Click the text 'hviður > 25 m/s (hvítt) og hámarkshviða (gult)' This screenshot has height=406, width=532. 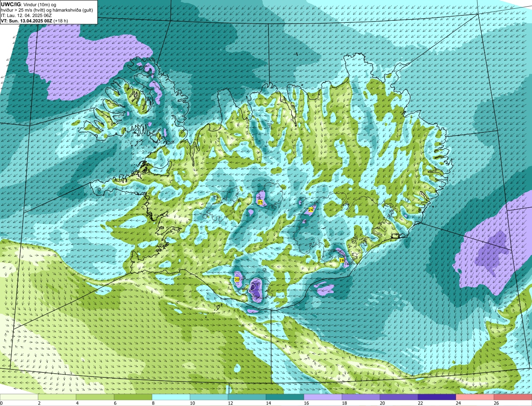(47, 10)
